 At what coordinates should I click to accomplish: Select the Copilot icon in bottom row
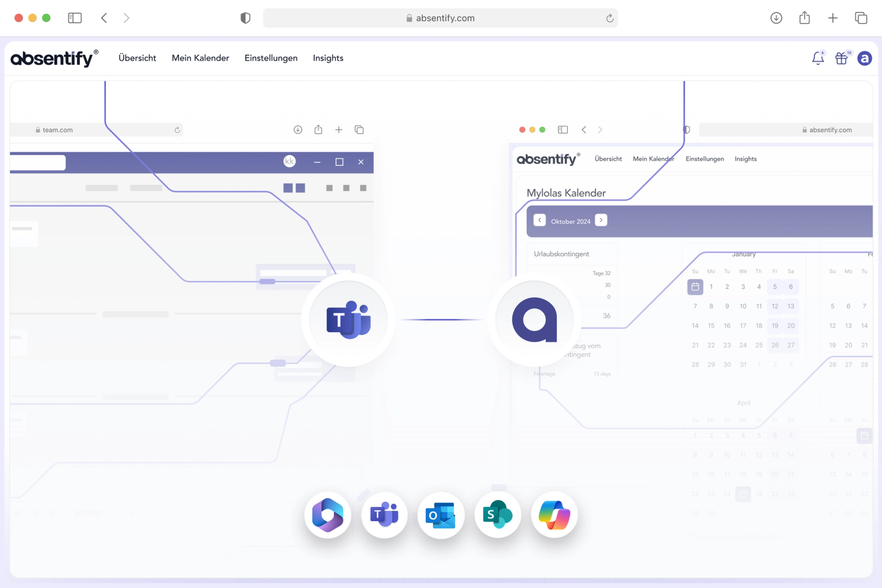click(554, 515)
